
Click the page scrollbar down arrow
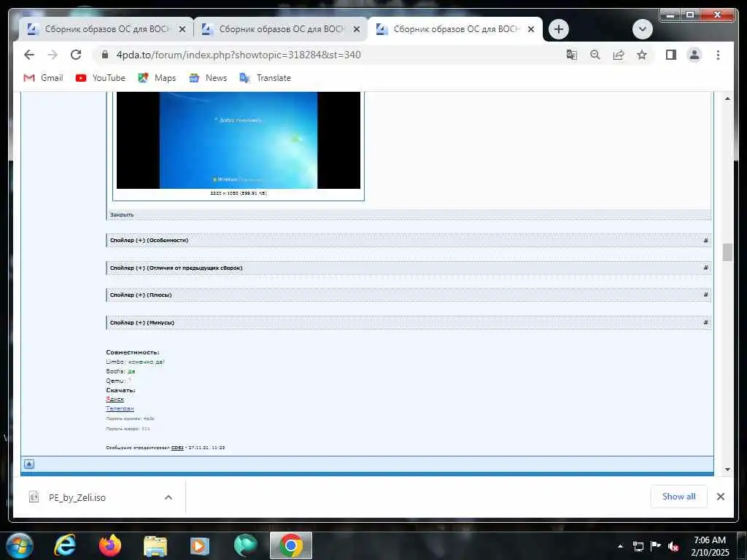727,469
